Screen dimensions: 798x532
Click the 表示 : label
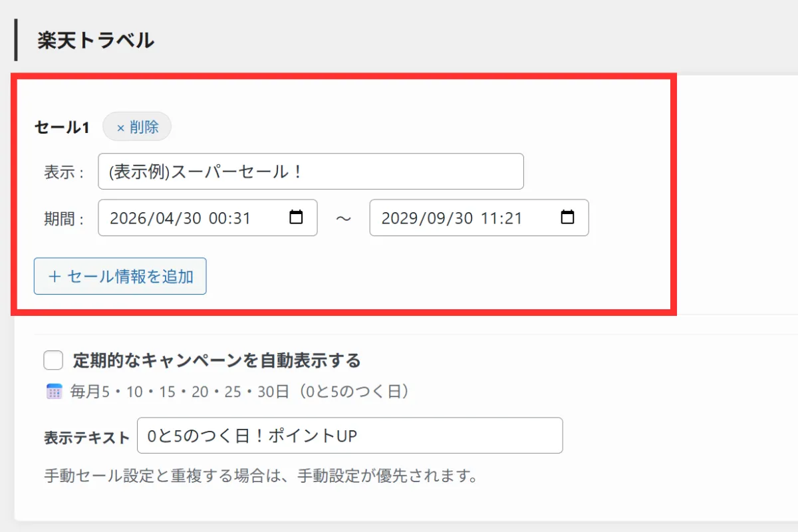(64, 173)
